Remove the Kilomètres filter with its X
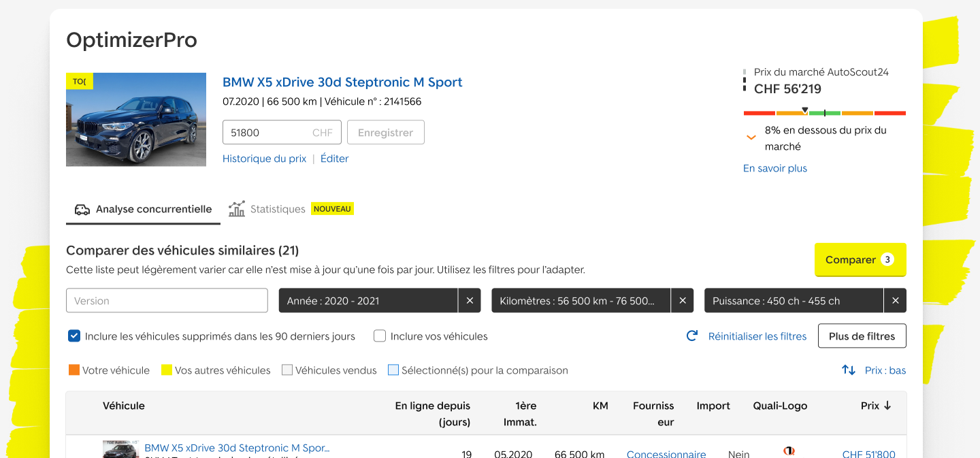The height and width of the screenshot is (458, 980). point(682,301)
